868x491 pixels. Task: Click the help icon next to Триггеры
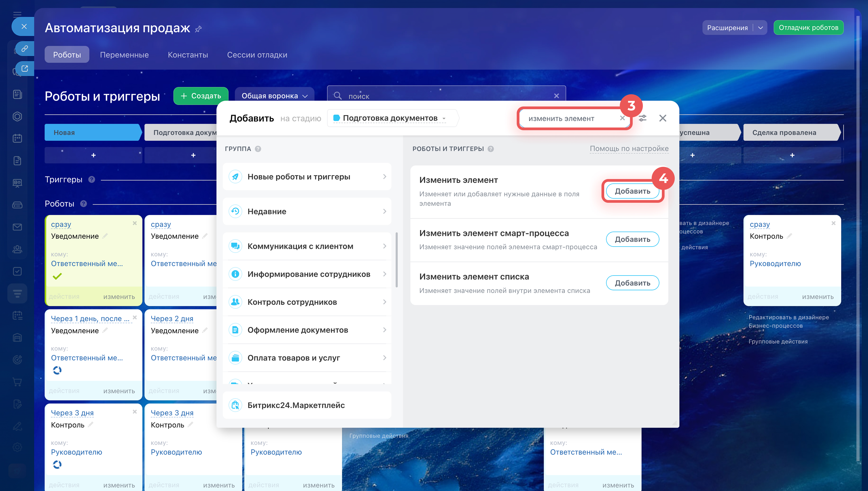92,180
